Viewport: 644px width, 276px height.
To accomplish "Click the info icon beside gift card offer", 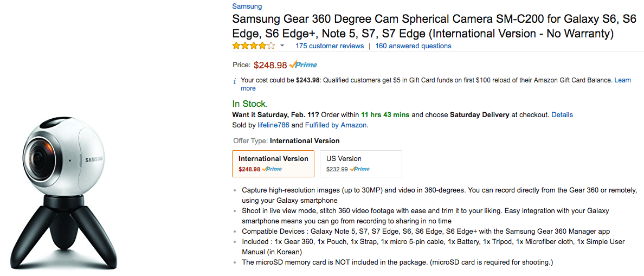I will click(x=235, y=81).
